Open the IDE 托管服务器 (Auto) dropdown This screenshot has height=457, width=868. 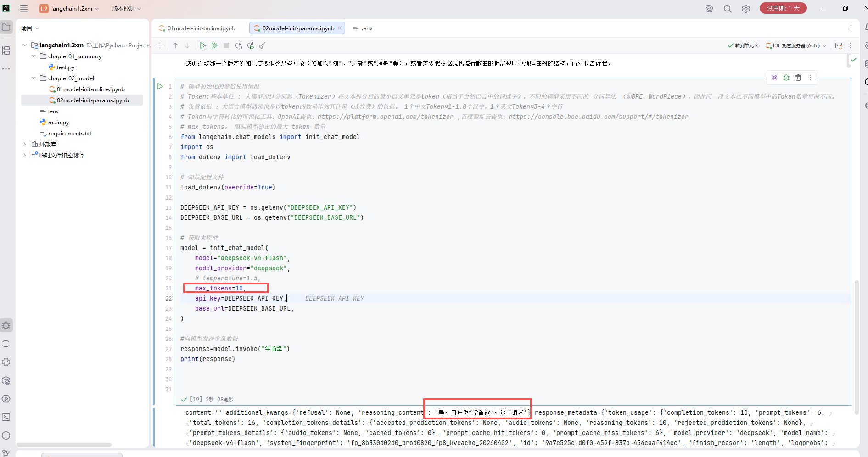click(x=796, y=45)
